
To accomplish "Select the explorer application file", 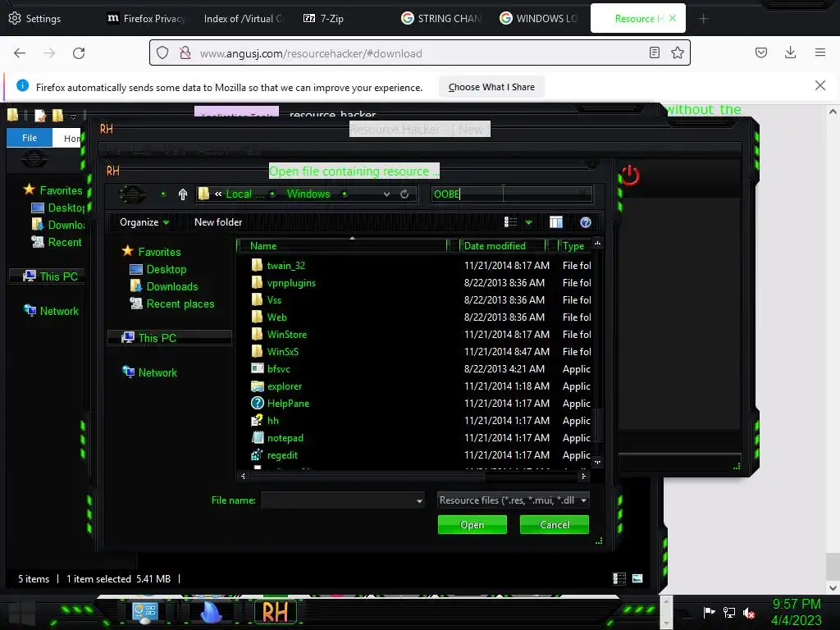I will [x=284, y=386].
